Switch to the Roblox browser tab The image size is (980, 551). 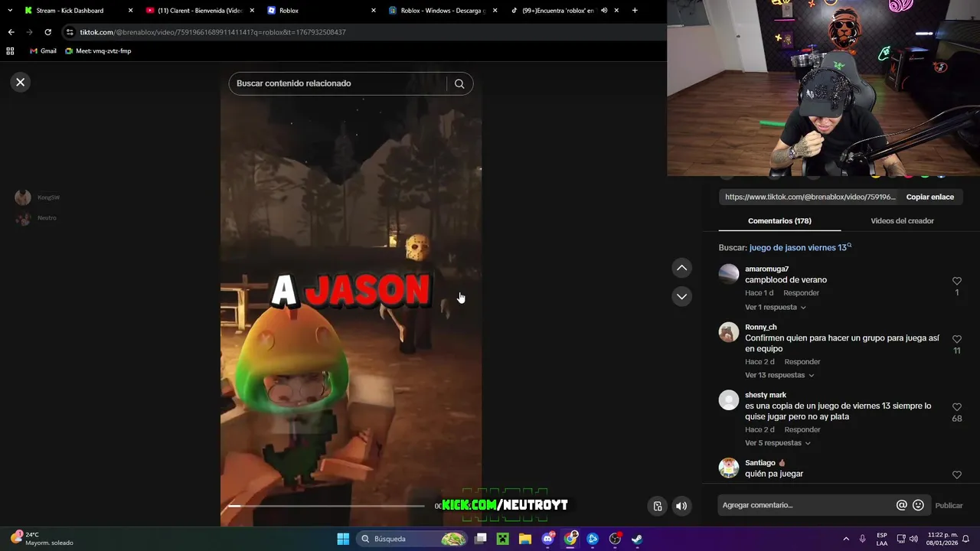tap(322, 11)
